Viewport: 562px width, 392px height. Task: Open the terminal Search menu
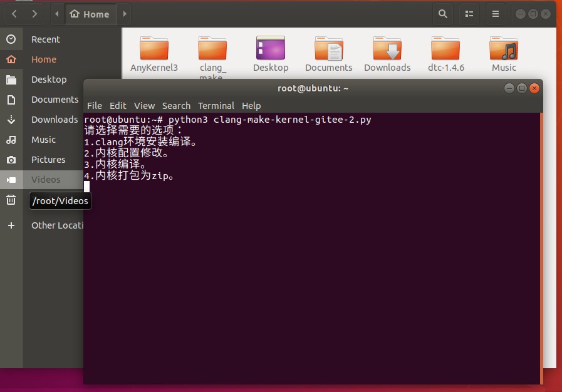pos(176,106)
